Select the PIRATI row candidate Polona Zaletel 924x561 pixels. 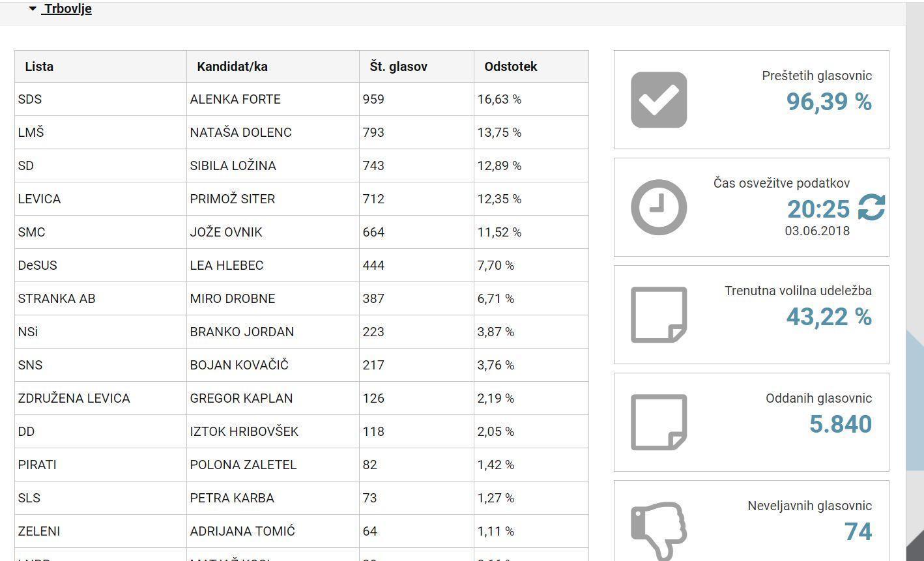click(243, 465)
